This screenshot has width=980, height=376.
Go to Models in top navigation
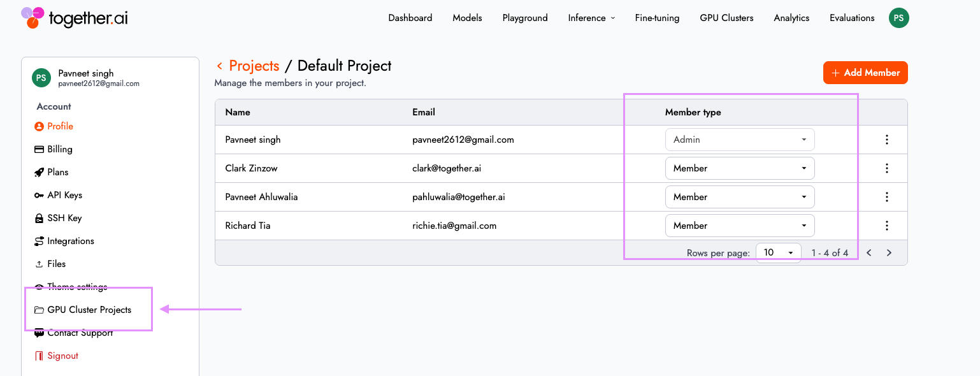pyautogui.click(x=467, y=18)
